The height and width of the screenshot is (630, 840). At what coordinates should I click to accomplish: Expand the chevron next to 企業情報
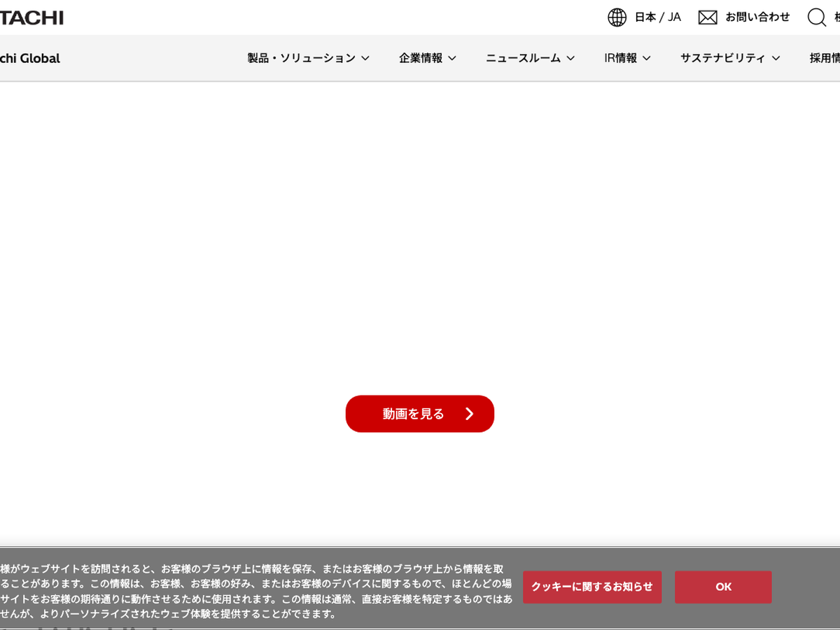pyautogui.click(x=452, y=59)
